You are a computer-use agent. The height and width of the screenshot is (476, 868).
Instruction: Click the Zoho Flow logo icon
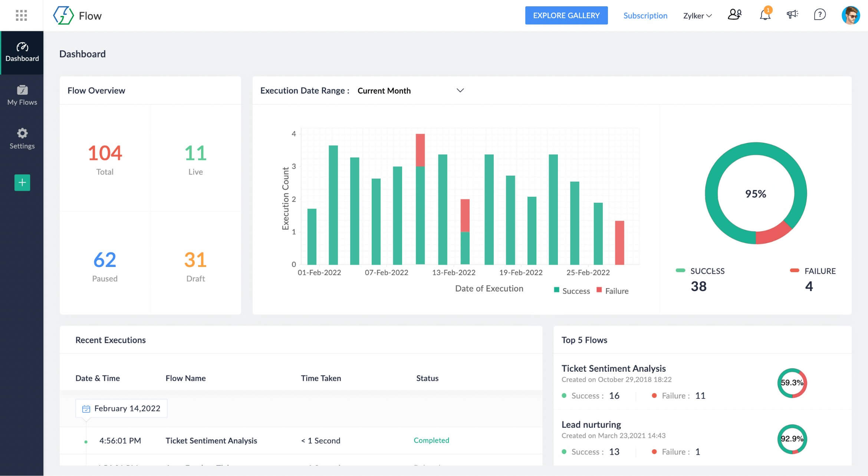click(63, 16)
